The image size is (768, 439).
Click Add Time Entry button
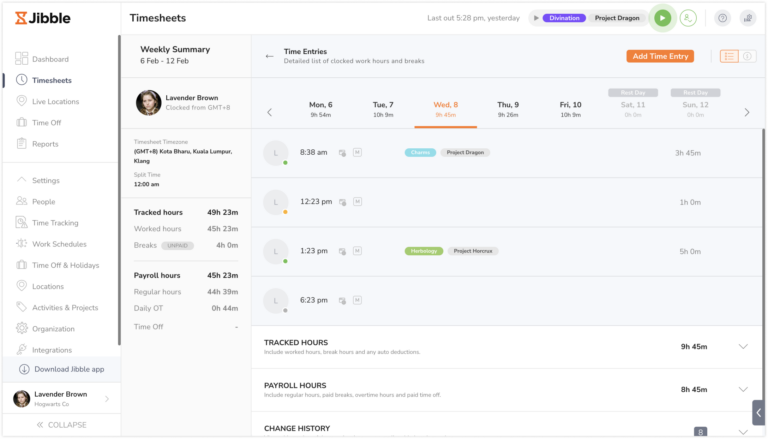coord(660,56)
